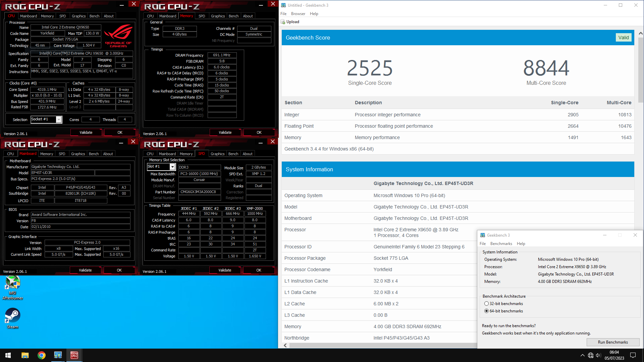The image size is (644, 362).
Task: Click Validate in SPD CPU-Z window
Action: (225, 270)
